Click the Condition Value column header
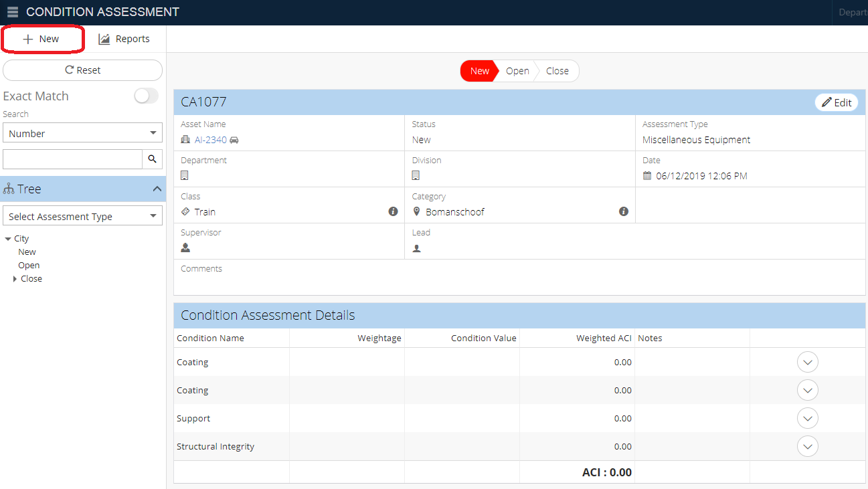868x489 pixels. [484, 338]
